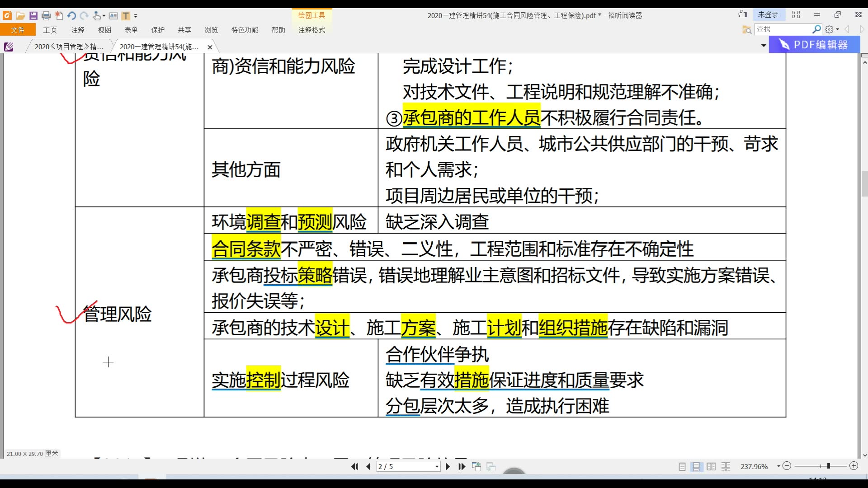This screenshot has height=488, width=868.
Task: Select continuous page view mode
Action: tap(697, 467)
